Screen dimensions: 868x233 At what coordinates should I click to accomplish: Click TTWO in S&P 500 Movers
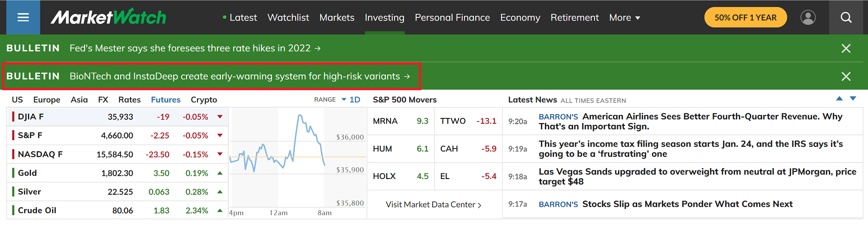pyautogui.click(x=453, y=121)
